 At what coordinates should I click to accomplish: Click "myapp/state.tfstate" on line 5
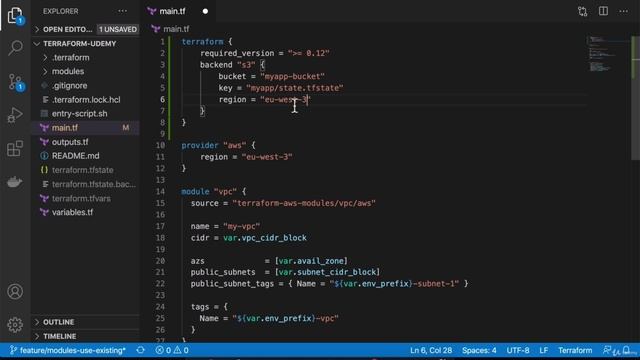(x=295, y=88)
